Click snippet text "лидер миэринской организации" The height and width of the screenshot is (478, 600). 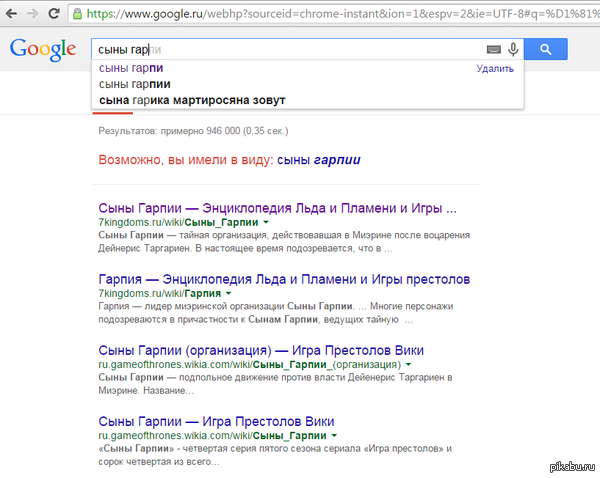214,306
